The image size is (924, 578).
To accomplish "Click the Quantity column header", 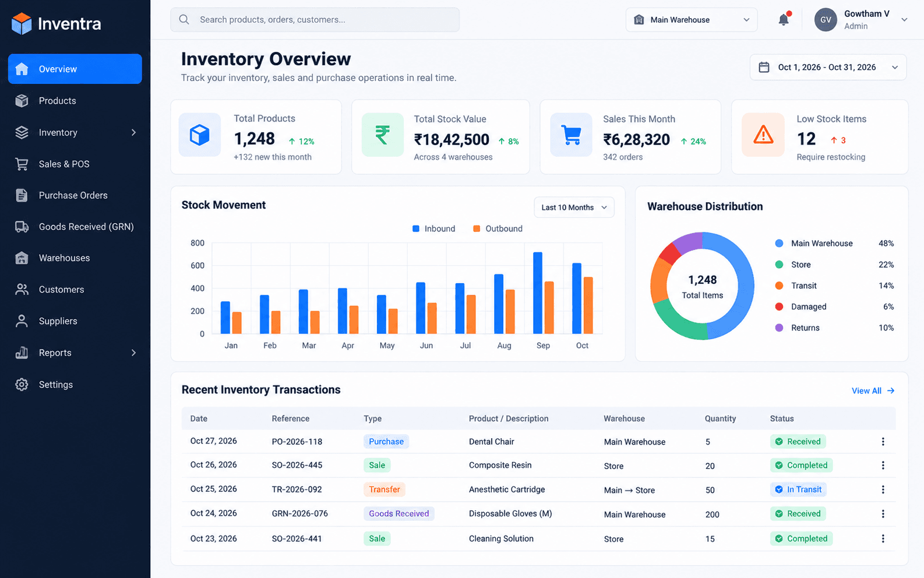I will click(720, 418).
